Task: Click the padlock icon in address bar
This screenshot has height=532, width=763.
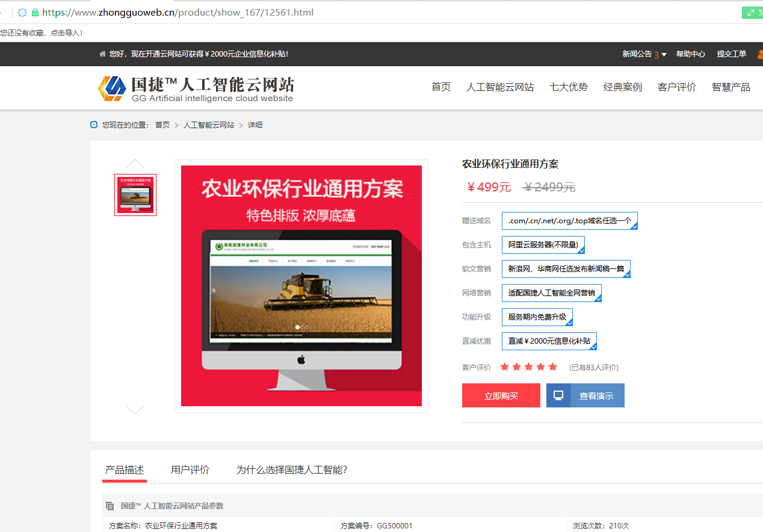Action: [x=35, y=12]
